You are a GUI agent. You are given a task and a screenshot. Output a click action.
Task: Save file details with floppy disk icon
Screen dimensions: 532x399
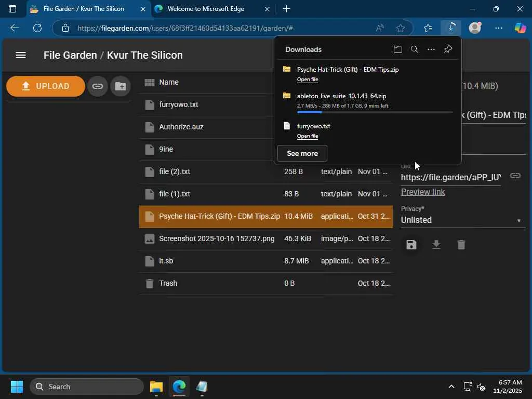[x=411, y=245]
